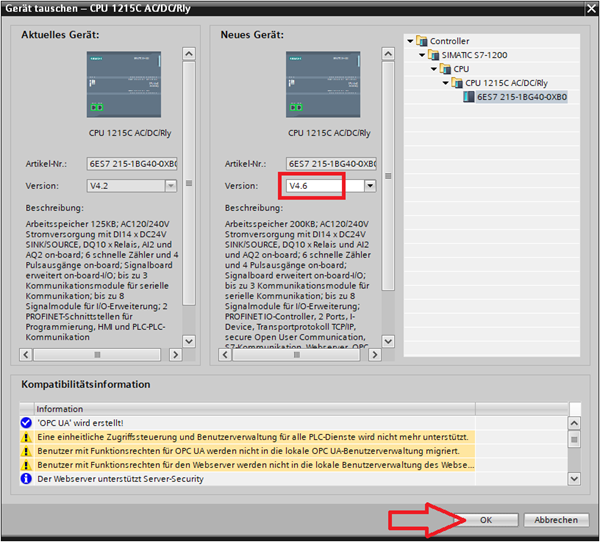The width and height of the screenshot is (600, 542).
Task: Click warning icon beside Webserver Benutzer row
Action: pos(26,465)
